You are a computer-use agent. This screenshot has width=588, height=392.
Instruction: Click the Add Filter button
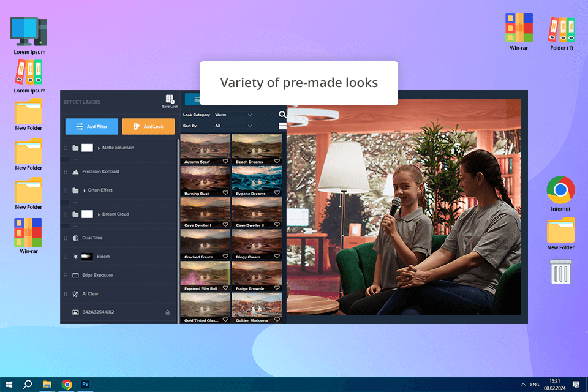coord(91,126)
